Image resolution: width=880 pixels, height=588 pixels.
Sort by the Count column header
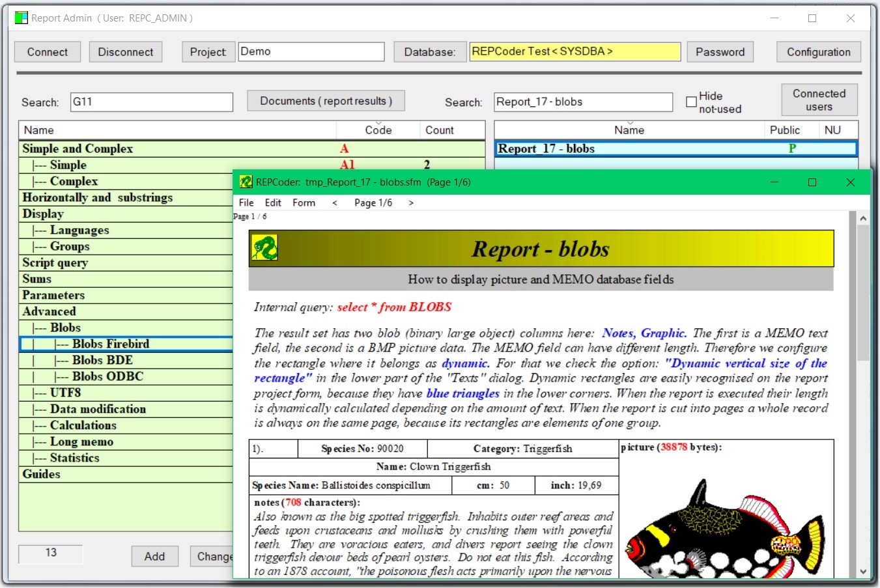(x=452, y=130)
